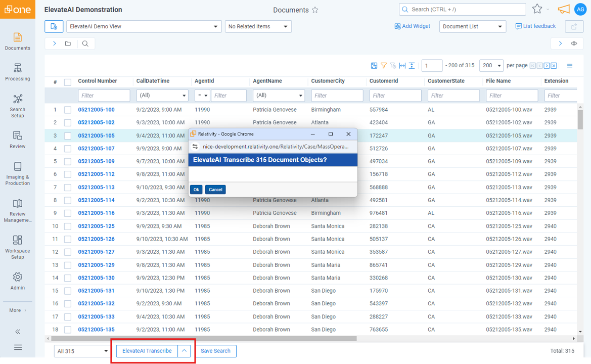Viewport: 591px width, 364px height.
Task: Click the horizontal scrollbar of the grid
Action: 204,339
